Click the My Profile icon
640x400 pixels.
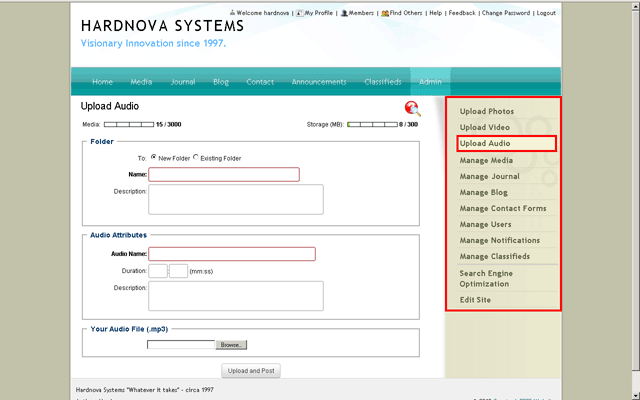pyautogui.click(x=299, y=13)
